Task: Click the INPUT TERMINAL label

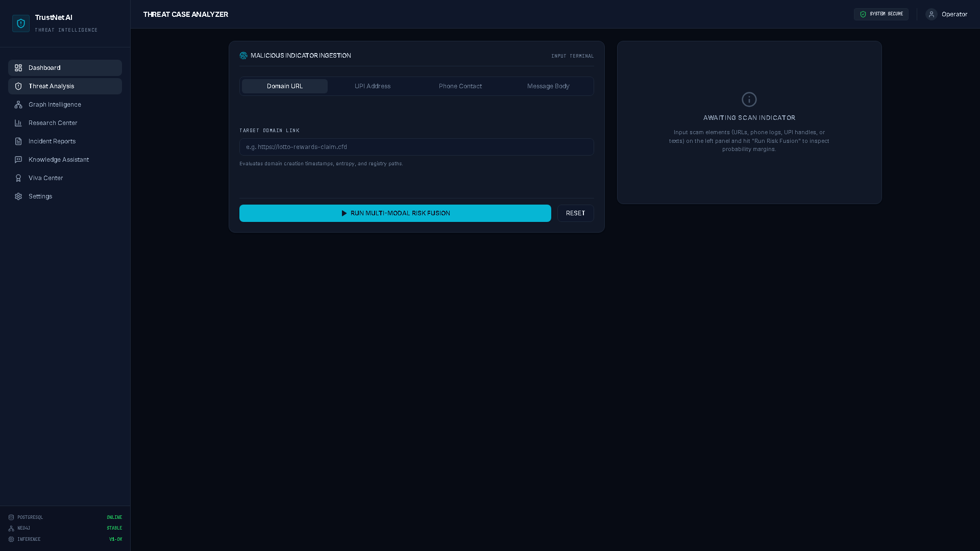Action: 573,56
